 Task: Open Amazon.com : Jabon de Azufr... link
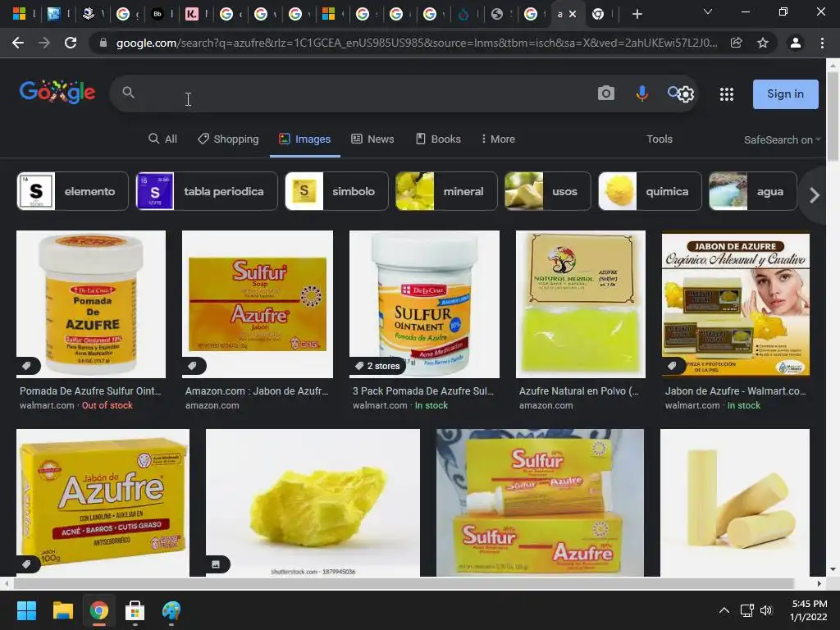257,391
